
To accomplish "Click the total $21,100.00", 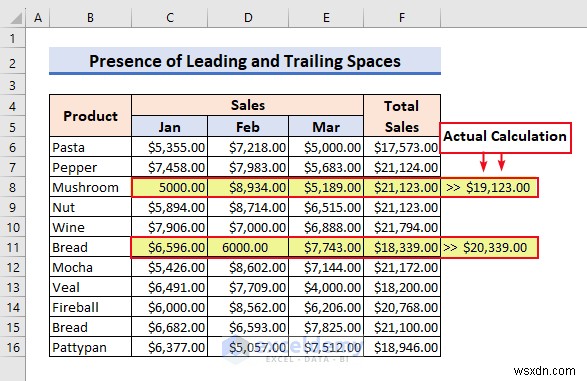I will [x=402, y=327].
